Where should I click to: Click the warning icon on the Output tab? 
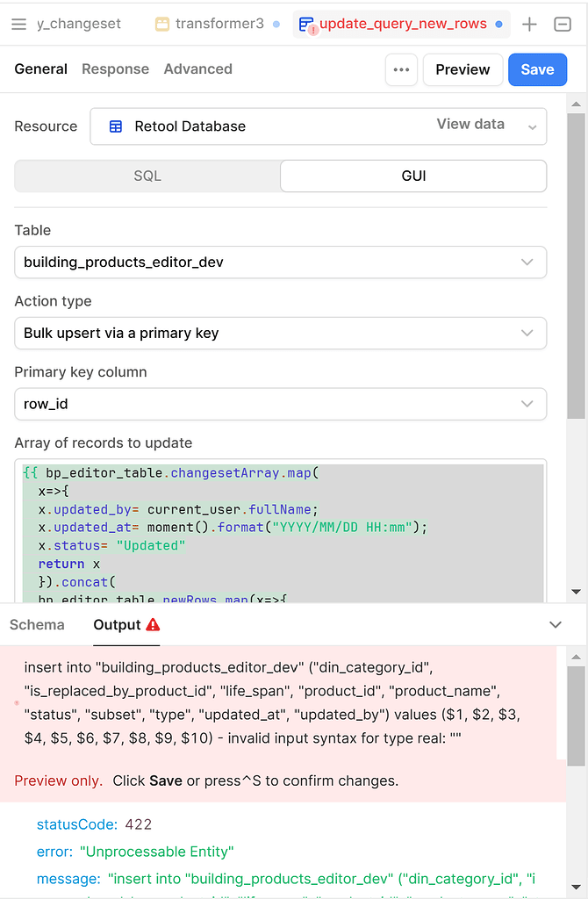(x=154, y=625)
